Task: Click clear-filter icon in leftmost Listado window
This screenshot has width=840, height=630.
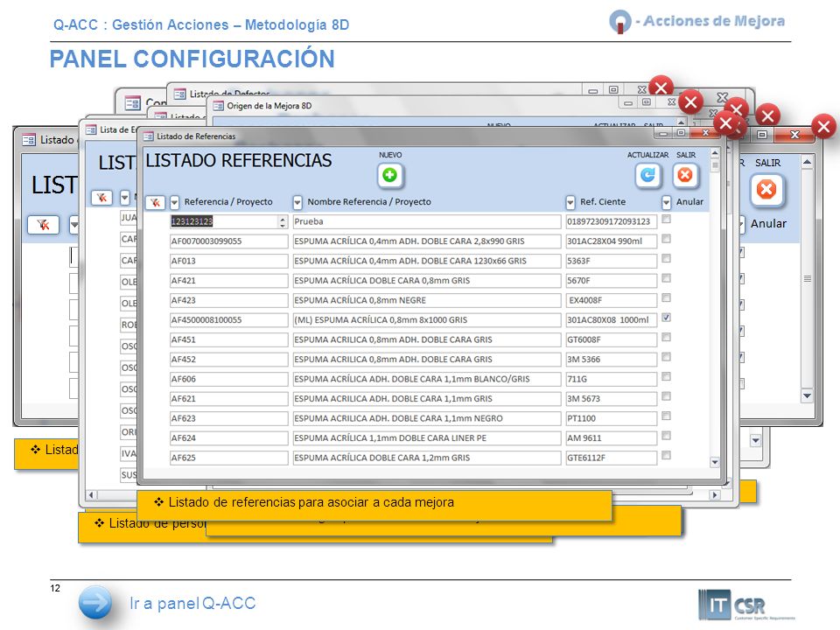Action: (x=43, y=225)
